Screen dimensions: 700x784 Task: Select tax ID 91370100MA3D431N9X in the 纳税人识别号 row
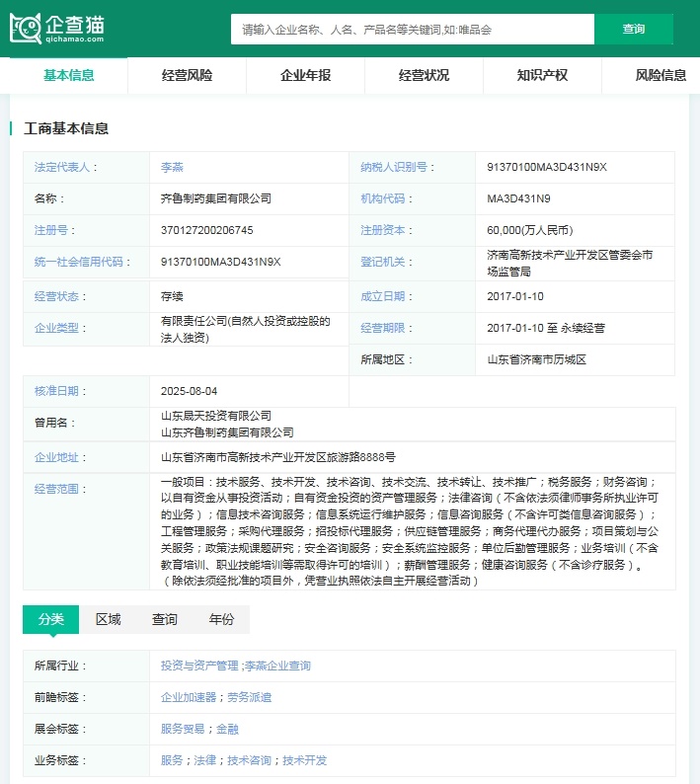pyautogui.click(x=547, y=168)
